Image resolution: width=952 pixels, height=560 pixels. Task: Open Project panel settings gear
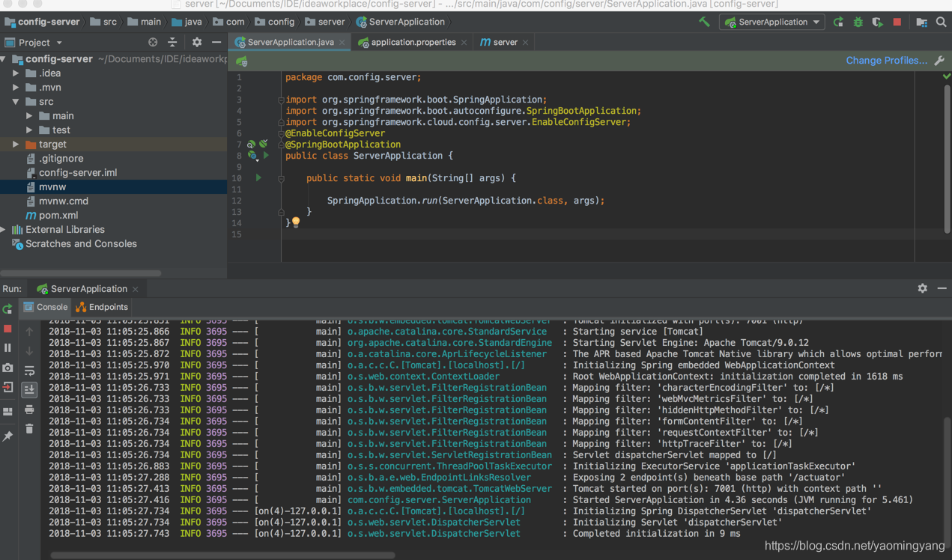pos(197,43)
